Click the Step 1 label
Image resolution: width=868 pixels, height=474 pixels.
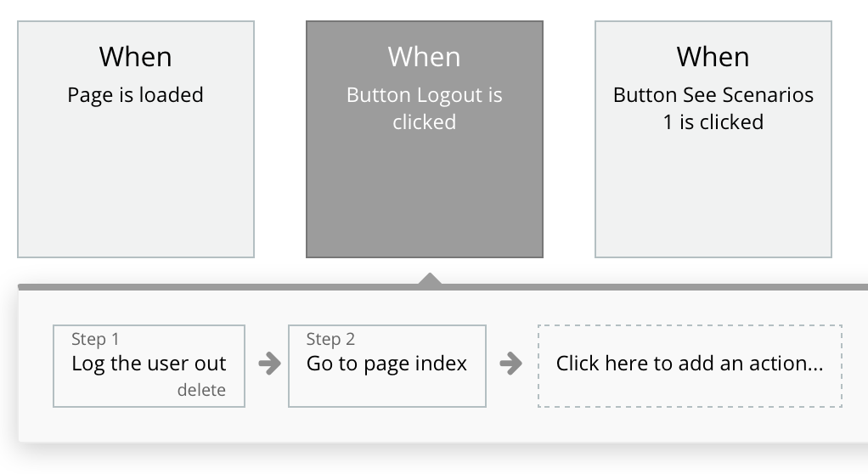[95, 339]
